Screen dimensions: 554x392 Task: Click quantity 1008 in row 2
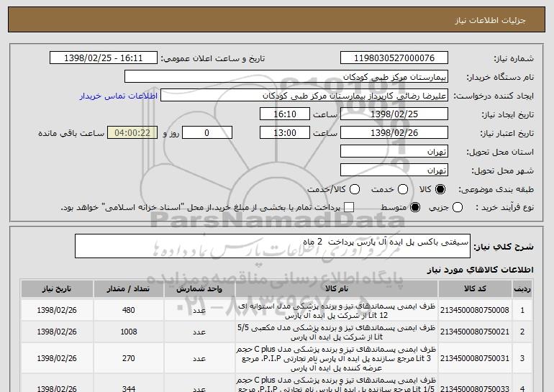click(129, 332)
